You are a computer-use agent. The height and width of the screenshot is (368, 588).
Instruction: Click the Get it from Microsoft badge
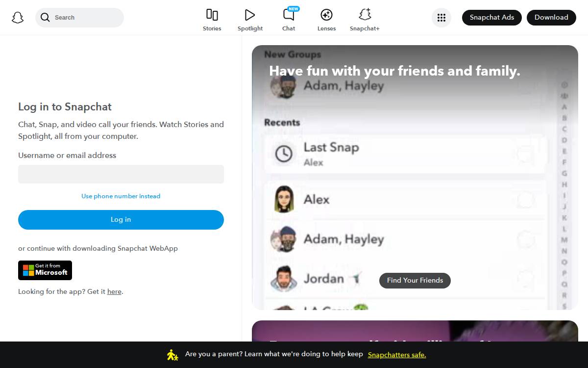coord(45,270)
